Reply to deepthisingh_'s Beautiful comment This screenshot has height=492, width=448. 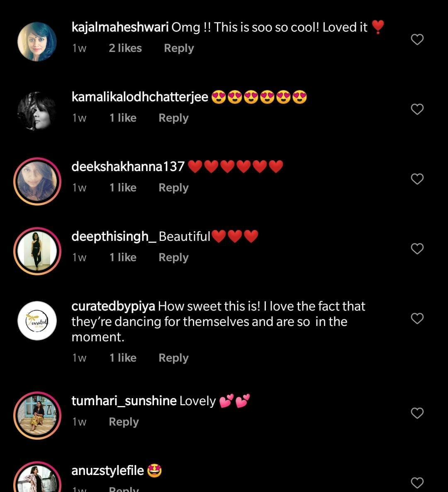pyautogui.click(x=173, y=257)
